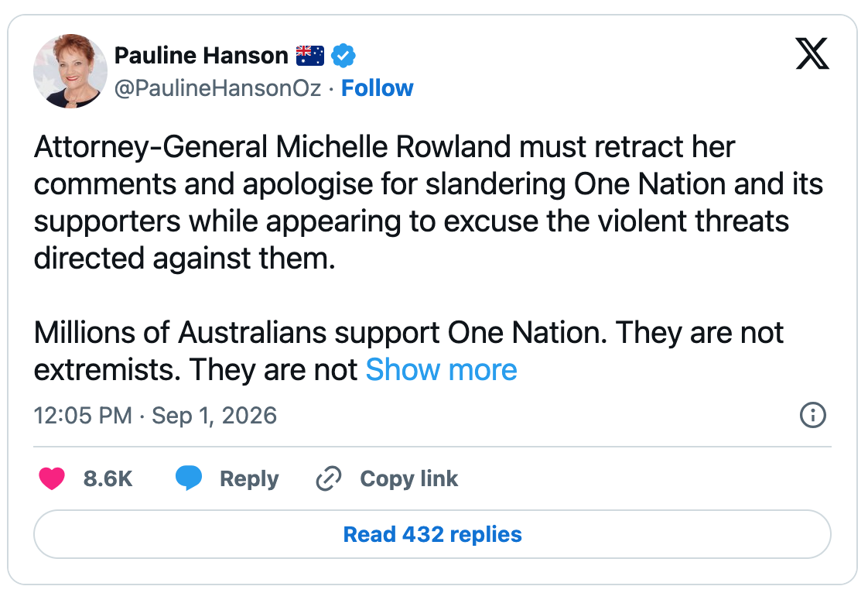Screen dimensions: 868x593
Task: Open Pauline Hanson's profile picture
Action: [70, 71]
